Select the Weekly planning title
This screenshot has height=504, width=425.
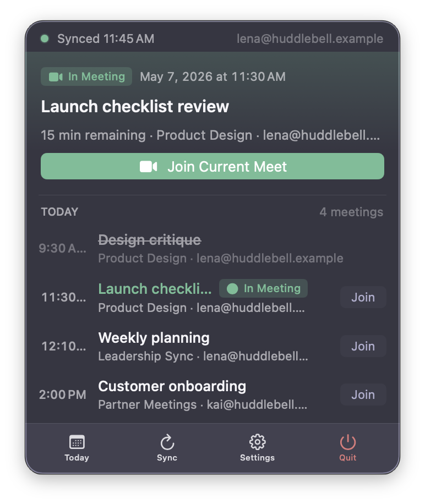pos(154,338)
